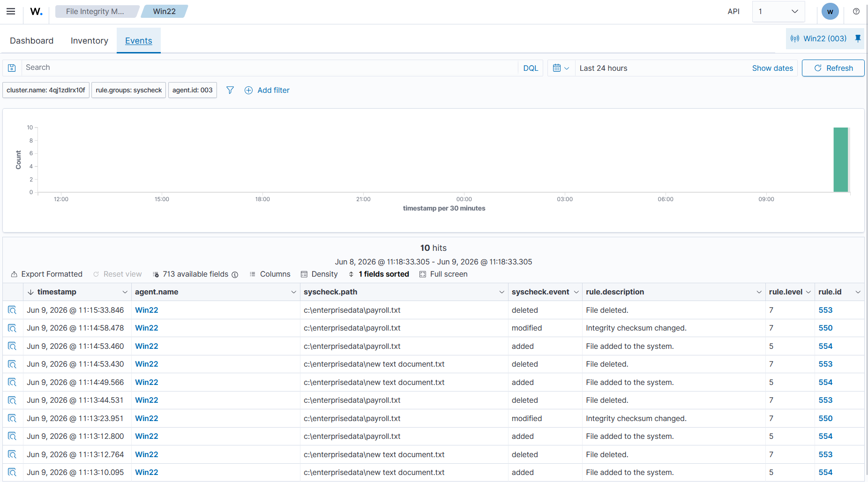Image resolution: width=868 pixels, height=482 pixels.
Task: Open the help icon in header
Action: [x=856, y=11]
